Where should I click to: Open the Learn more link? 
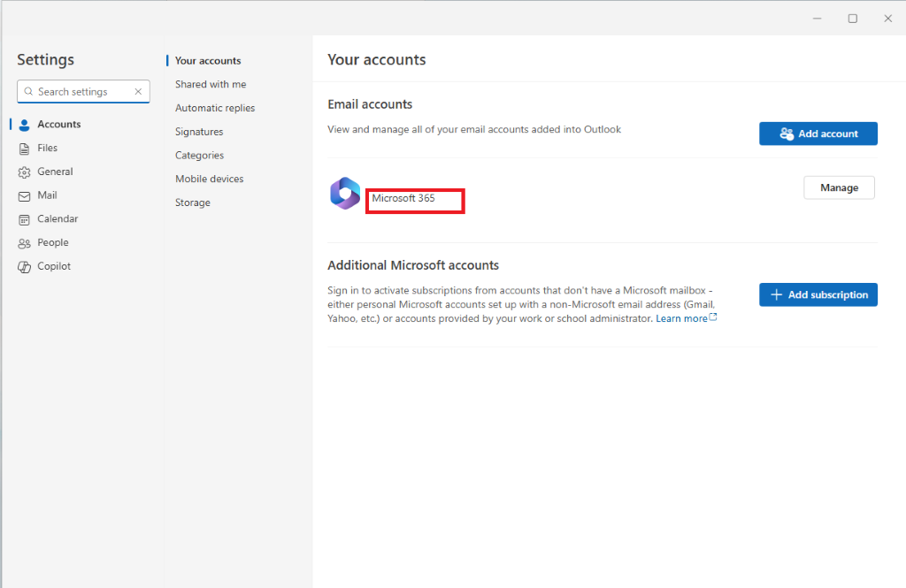click(681, 319)
